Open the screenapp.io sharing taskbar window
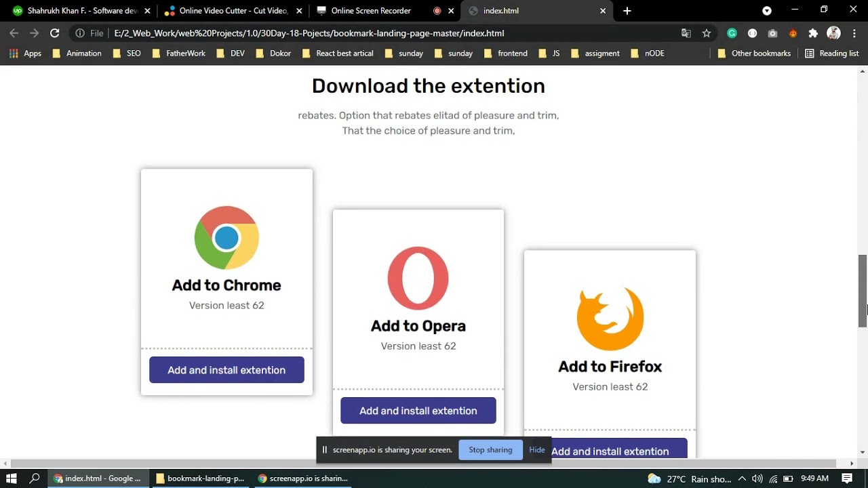 (303, 479)
